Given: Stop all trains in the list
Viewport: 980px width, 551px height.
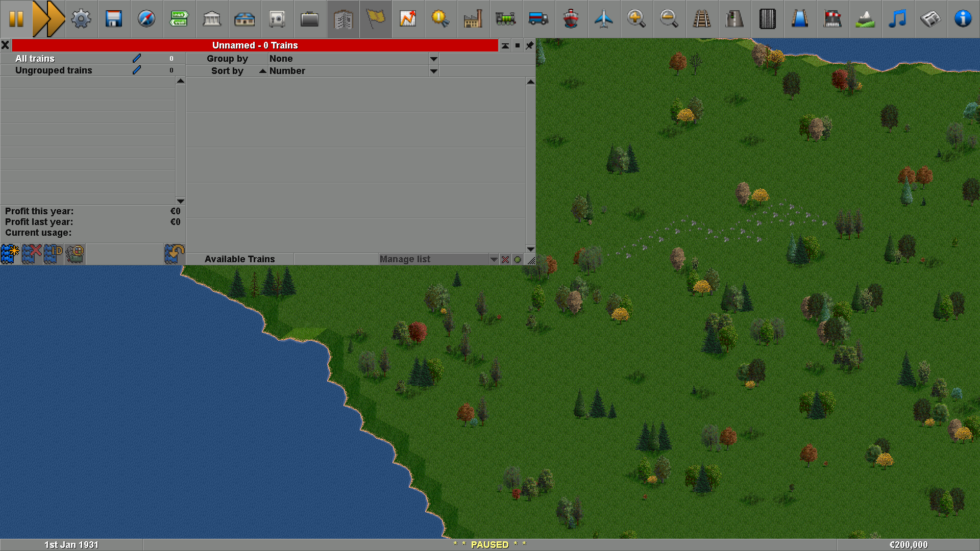Looking at the screenshot, I should point(505,259).
